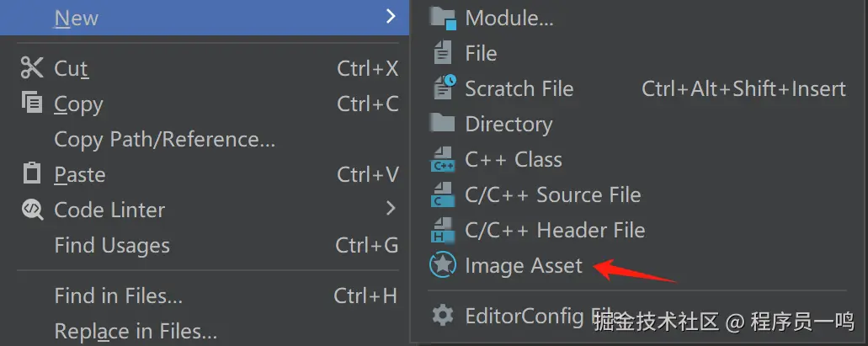
Task: Click the Scratch File clock icon
Action: tap(443, 88)
